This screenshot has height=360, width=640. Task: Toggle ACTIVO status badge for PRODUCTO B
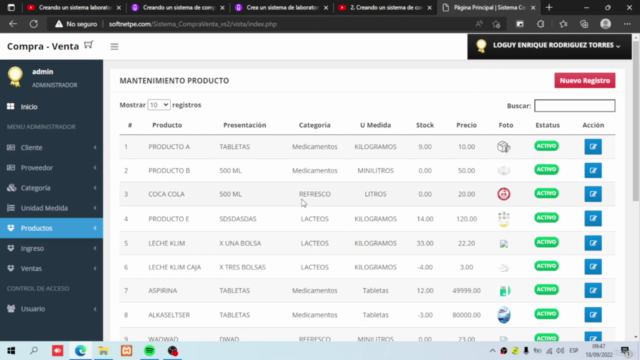(546, 169)
